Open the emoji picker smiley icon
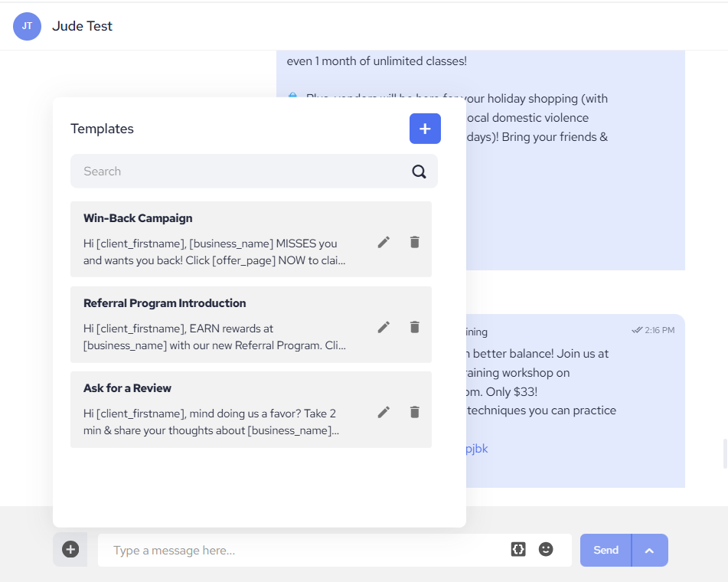This screenshot has width=728, height=582. (x=546, y=549)
